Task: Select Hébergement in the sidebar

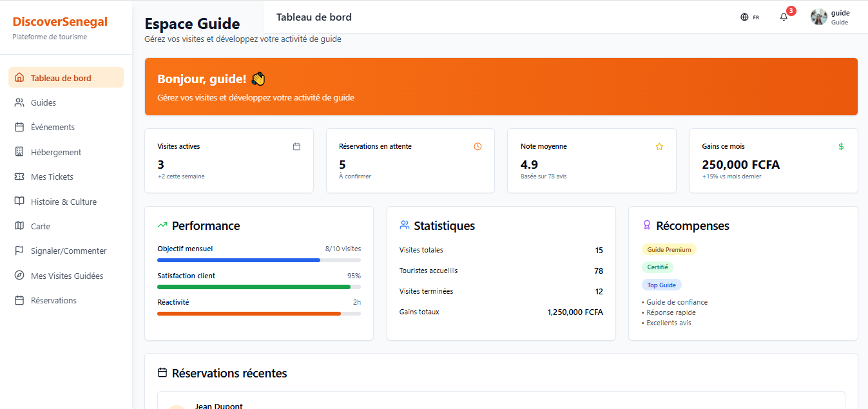Action: click(66, 152)
